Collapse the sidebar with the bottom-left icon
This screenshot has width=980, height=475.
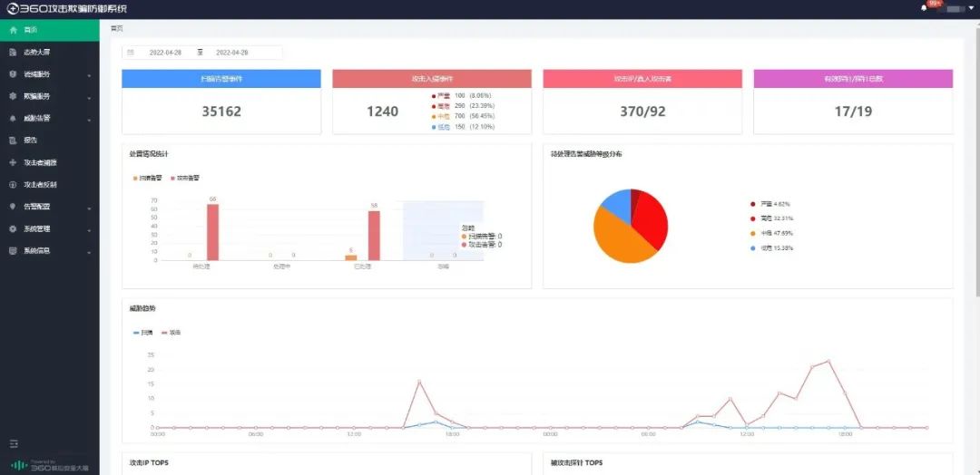click(14, 443)
